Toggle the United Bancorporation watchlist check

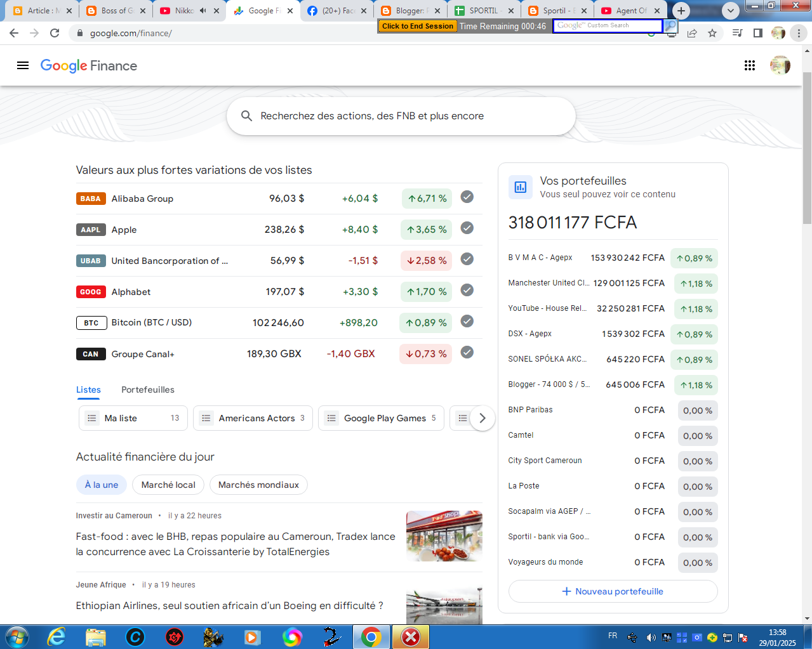coord(467,259)
